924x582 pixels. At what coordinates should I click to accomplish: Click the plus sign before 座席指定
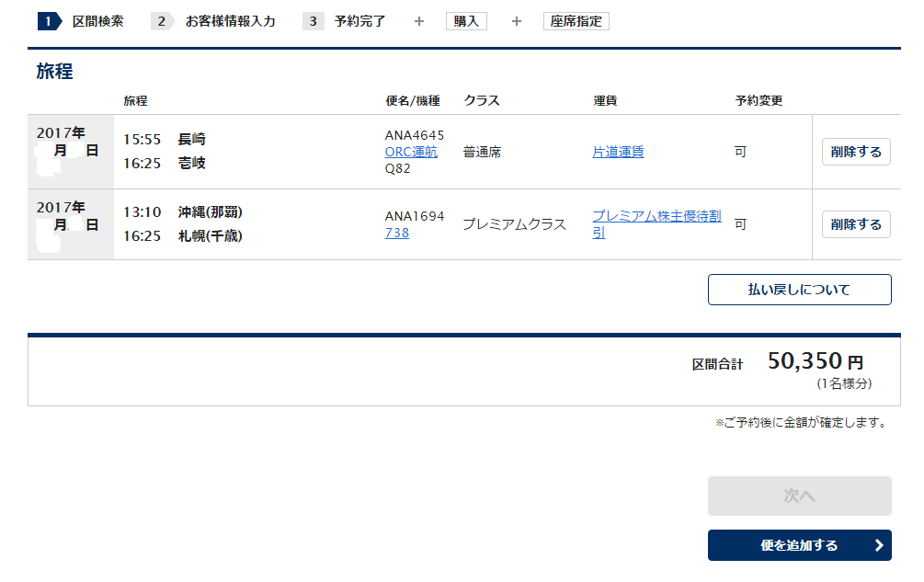click(x=517, y=21)
